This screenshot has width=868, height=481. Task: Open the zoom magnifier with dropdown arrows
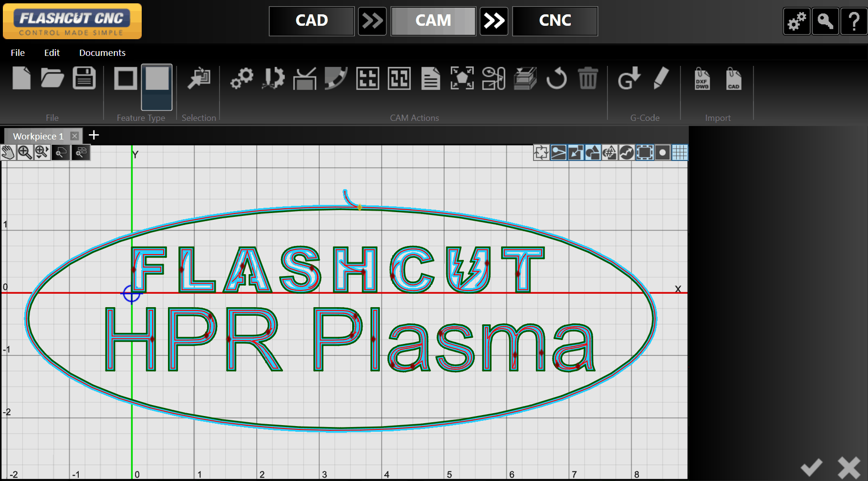[x=42, y=153]
